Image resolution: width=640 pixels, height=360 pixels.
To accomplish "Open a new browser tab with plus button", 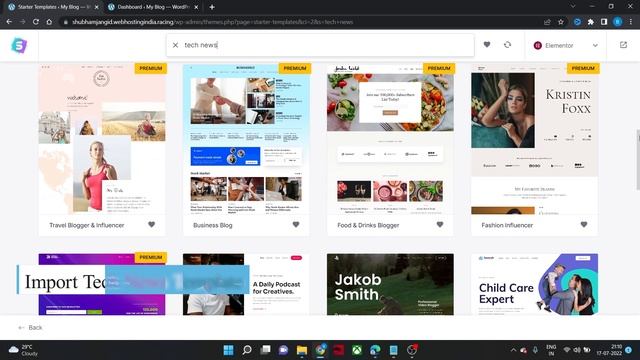I will click(212, 7).
